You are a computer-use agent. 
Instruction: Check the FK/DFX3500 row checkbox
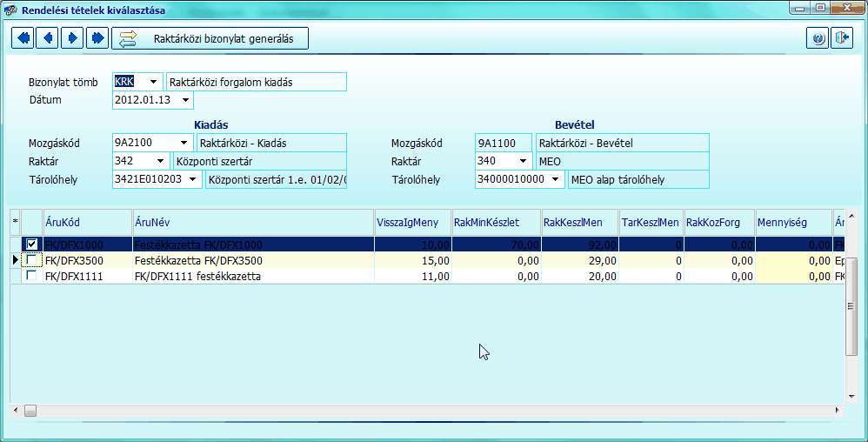32,260
